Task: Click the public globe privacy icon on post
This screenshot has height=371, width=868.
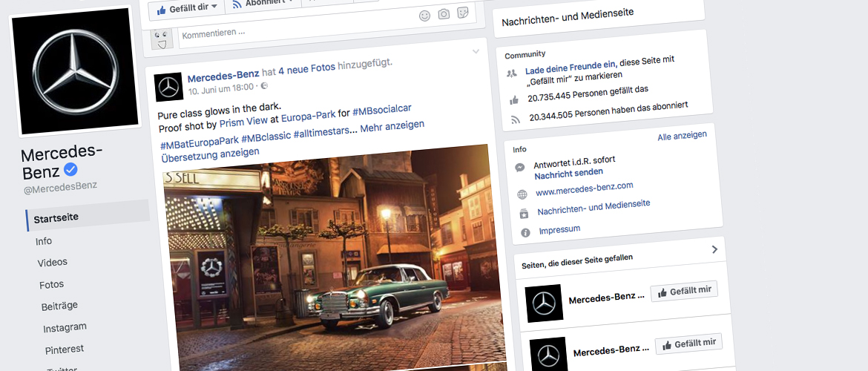Action: [x=264, y=86]
